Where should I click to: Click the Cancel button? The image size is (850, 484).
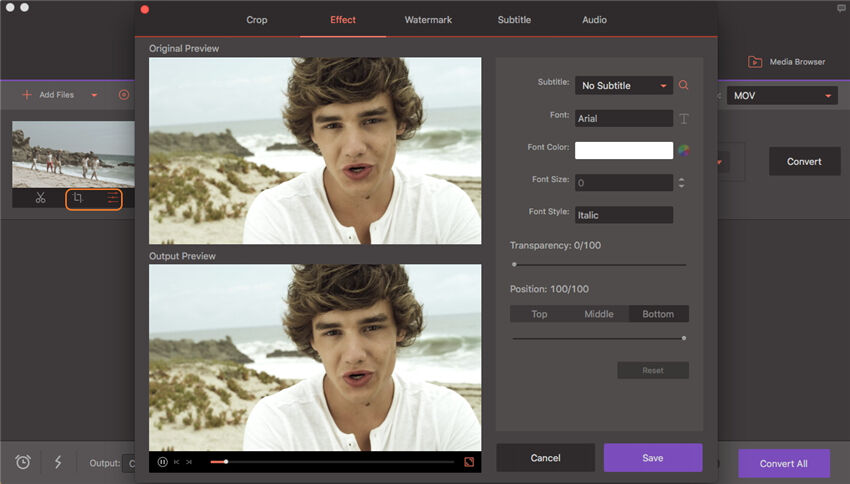(x=545, y=458)
